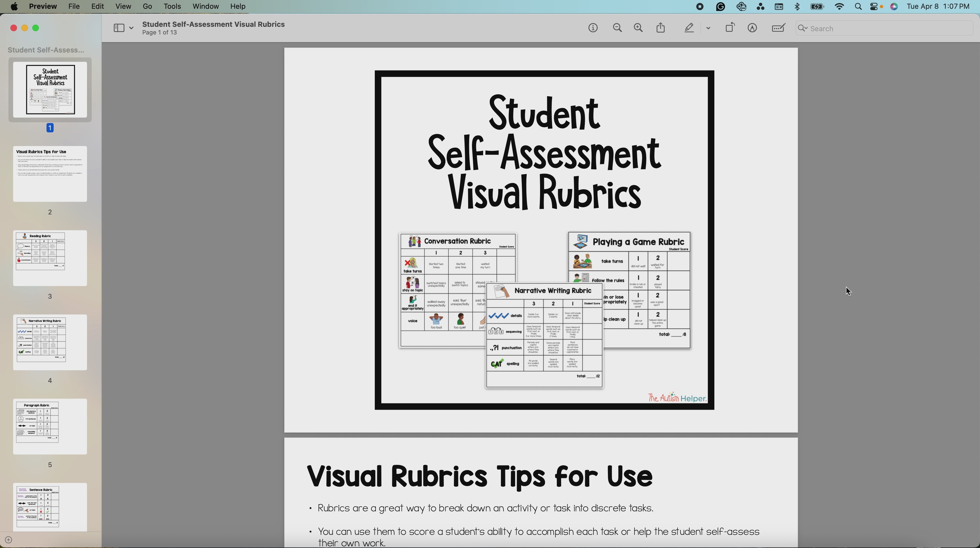The image size is (980, 548).
Task: Open Spotlight search from the menu bar
Action: (x=858, y=7)
